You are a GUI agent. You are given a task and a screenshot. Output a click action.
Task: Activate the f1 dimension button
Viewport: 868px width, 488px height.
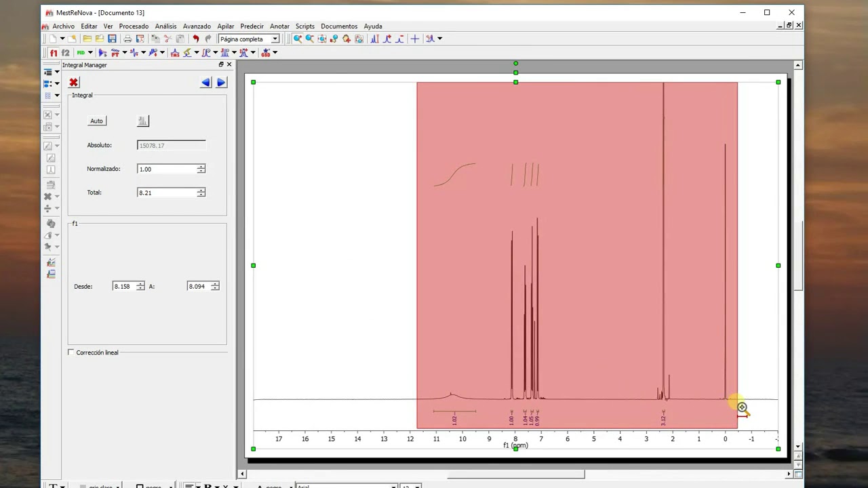(x=54, y=52)
